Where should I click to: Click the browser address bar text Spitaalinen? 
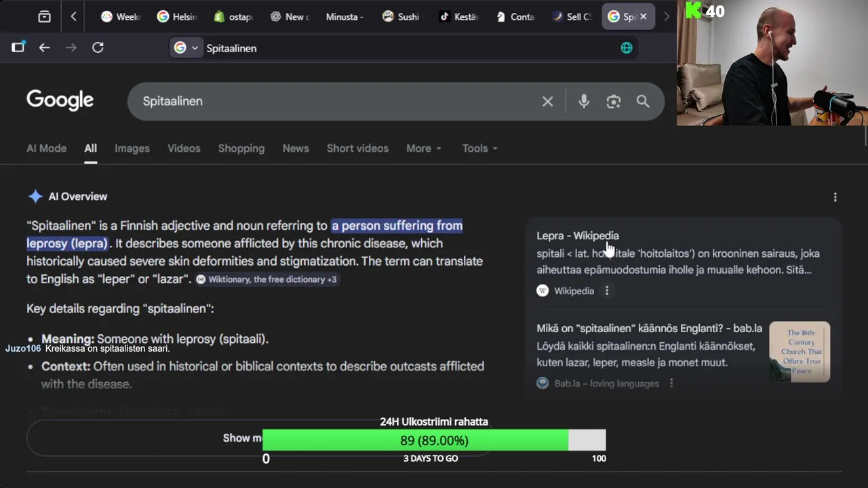click(x=231, y=48)
